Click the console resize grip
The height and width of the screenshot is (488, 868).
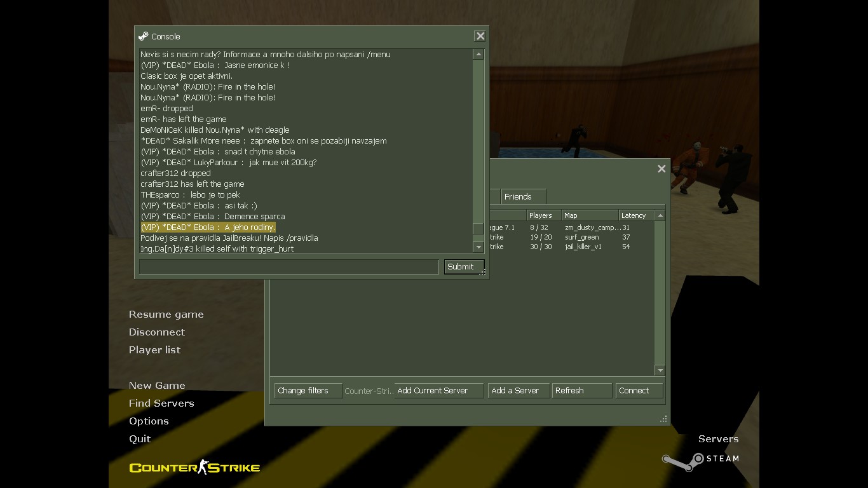point(483,273)
